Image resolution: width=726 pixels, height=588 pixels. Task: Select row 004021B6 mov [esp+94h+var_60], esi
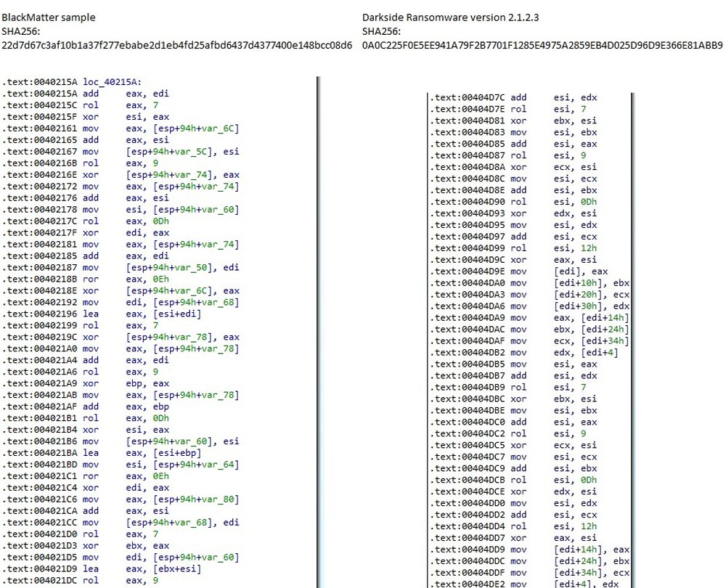tap(121, 441)
